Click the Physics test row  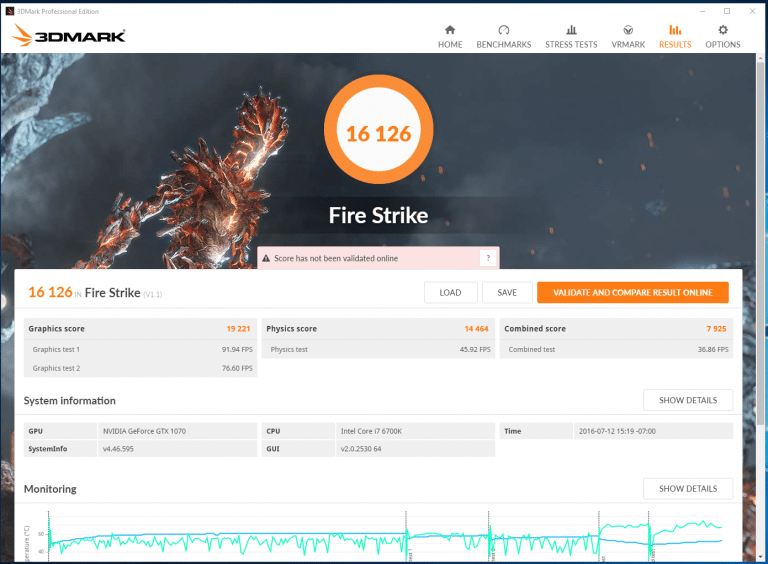(378, 350)
